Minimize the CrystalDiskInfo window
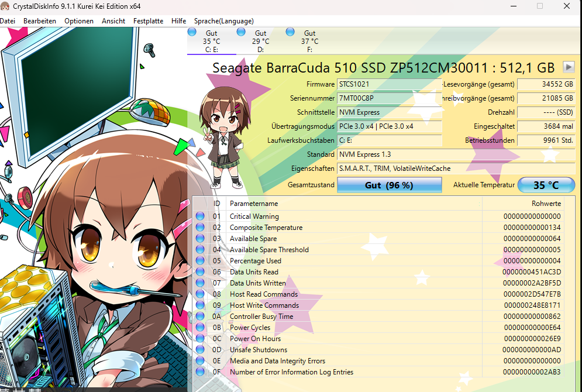The width and height of the screenshot is (582, 392). (514, 6)
